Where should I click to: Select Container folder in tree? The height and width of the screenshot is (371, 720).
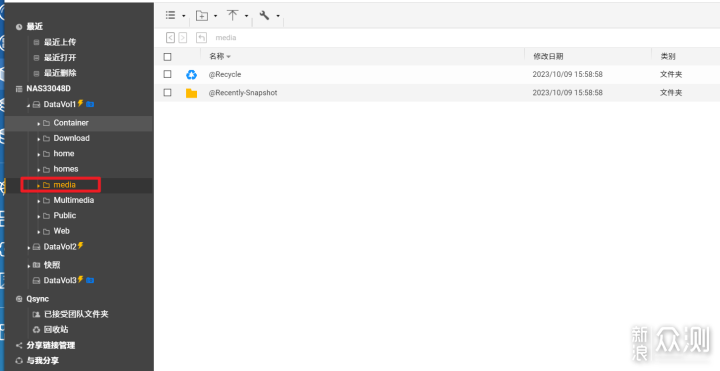click(71, 123)
